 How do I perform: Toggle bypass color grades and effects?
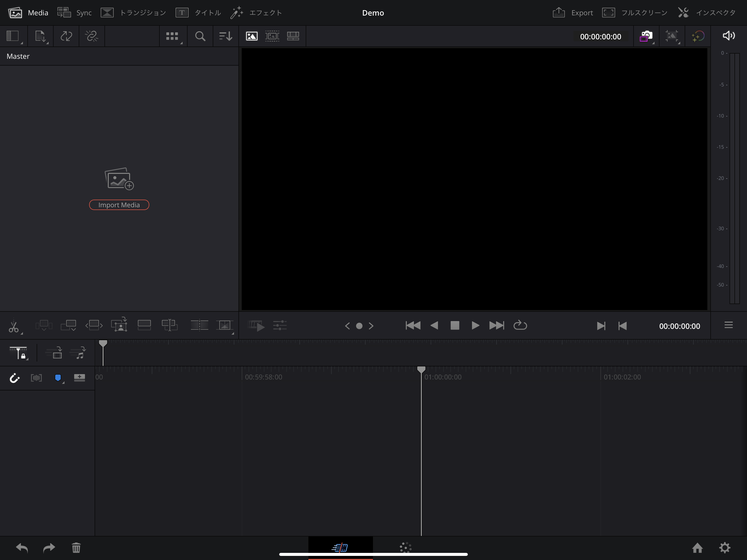[x=698, y=36]
